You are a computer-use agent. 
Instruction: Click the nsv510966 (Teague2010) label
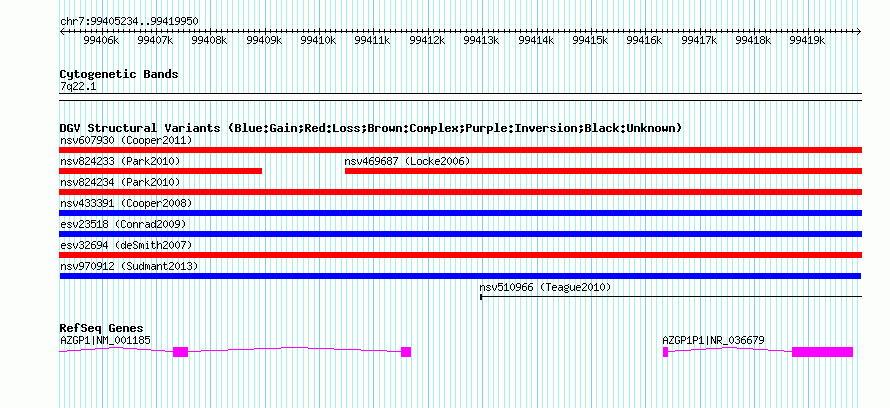tap(545, 288)
